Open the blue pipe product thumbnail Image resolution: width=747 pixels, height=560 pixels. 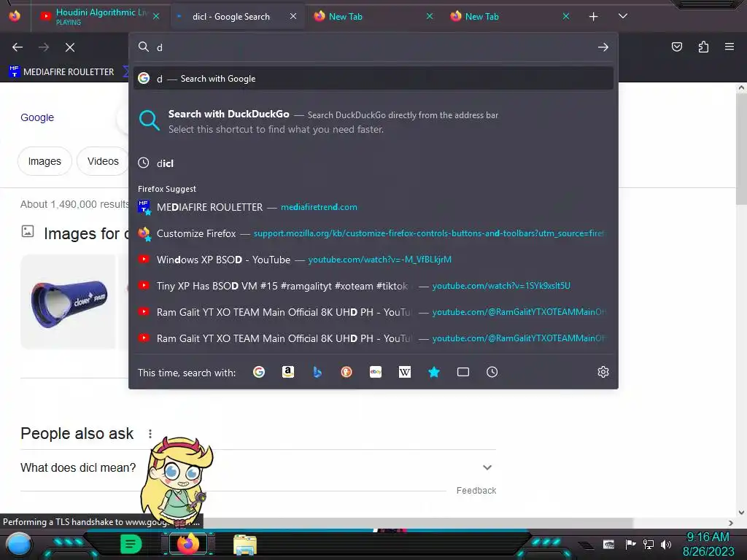click(x=68, y=301)
